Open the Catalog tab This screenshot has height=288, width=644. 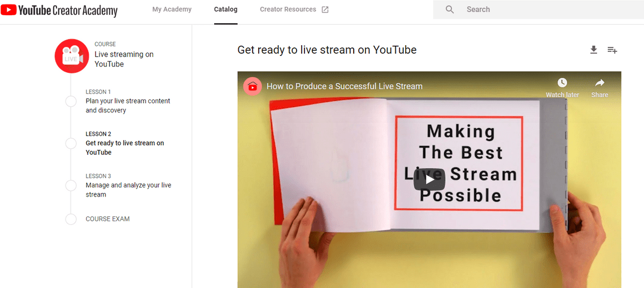click(226, 10)
